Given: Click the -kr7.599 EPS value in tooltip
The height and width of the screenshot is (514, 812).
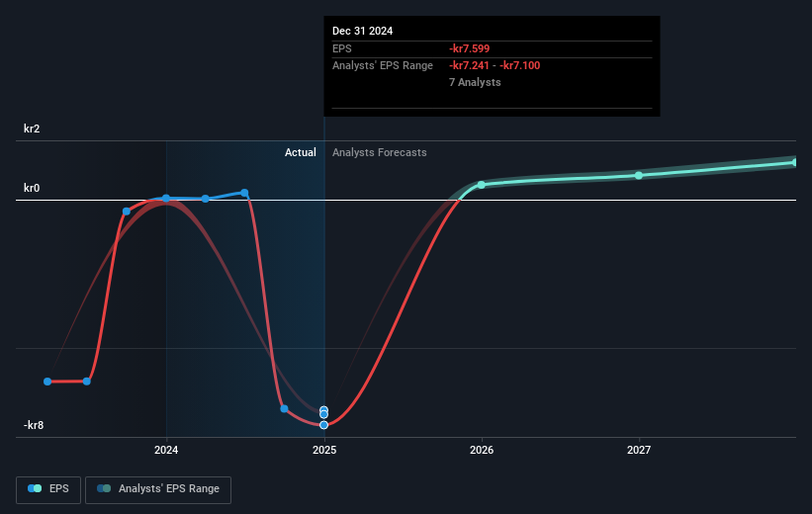Looking at the screenshot, I should pyautogui.click(x=469, y=48).
